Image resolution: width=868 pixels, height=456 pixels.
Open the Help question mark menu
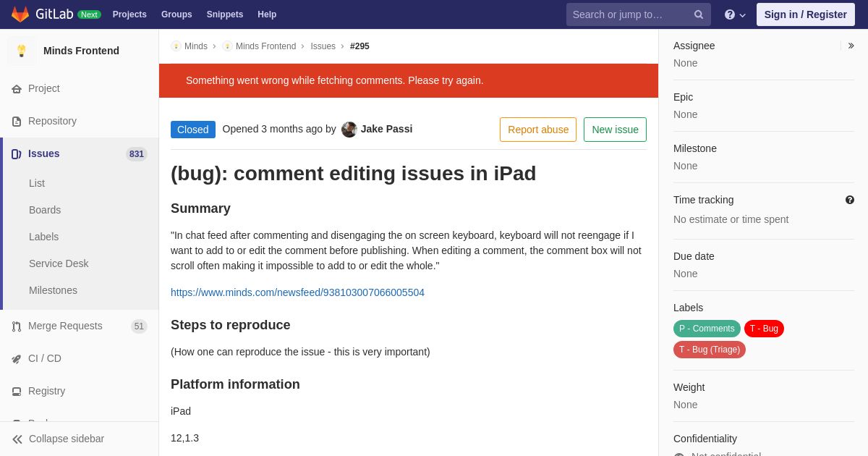pyautogui.click(x=730, y=14)
